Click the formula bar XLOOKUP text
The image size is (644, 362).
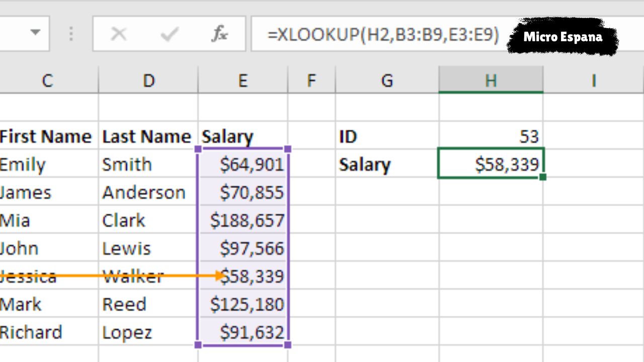(383, 34)
